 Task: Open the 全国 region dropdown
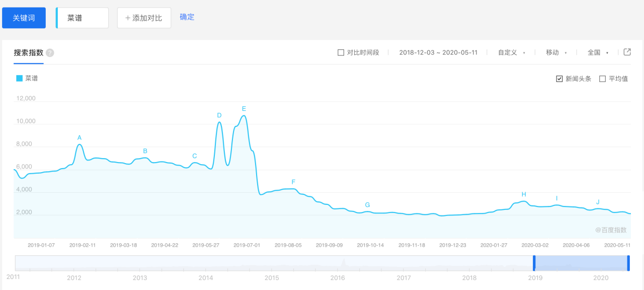(595, 52)
